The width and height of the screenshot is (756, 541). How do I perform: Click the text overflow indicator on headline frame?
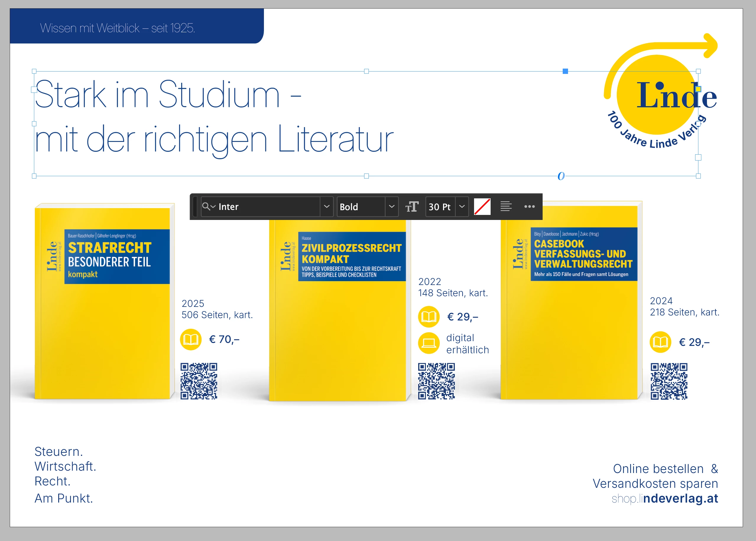561,176
